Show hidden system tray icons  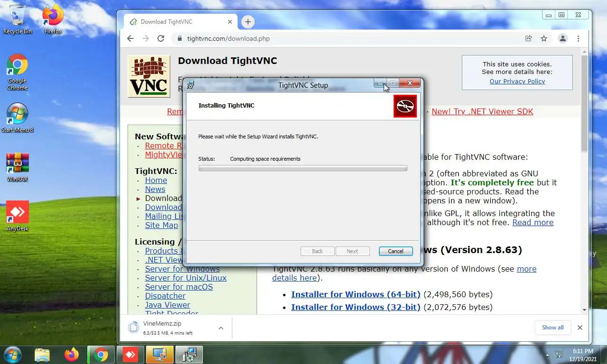click(548, 355)
